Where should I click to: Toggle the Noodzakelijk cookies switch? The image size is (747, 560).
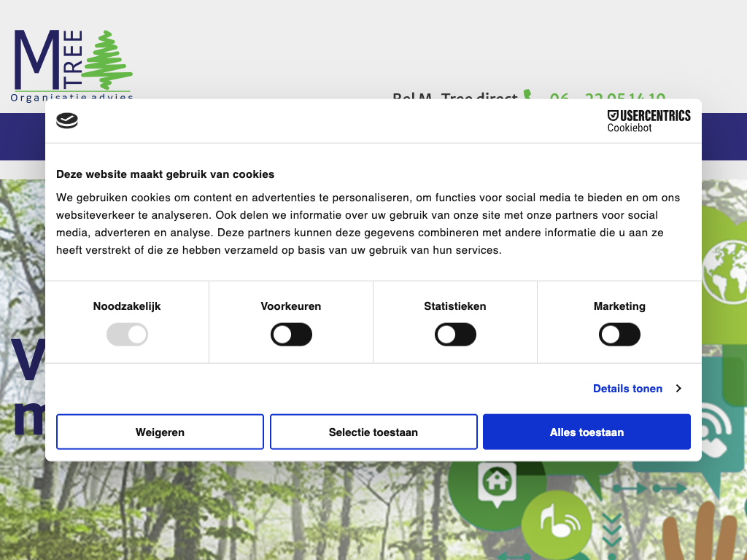click(127, 335)
